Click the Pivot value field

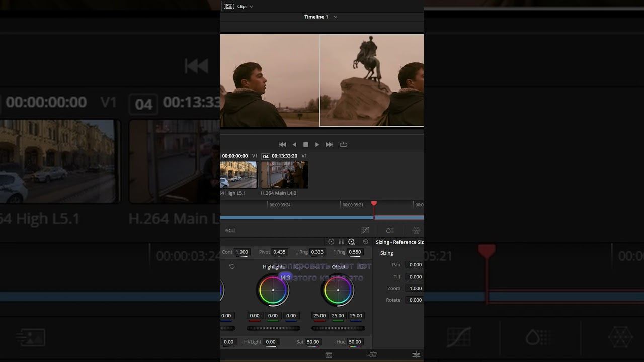point(279,252)
